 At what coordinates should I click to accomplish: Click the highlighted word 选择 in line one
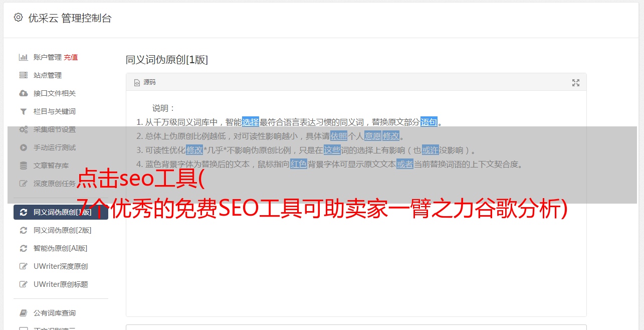(251, 122)
